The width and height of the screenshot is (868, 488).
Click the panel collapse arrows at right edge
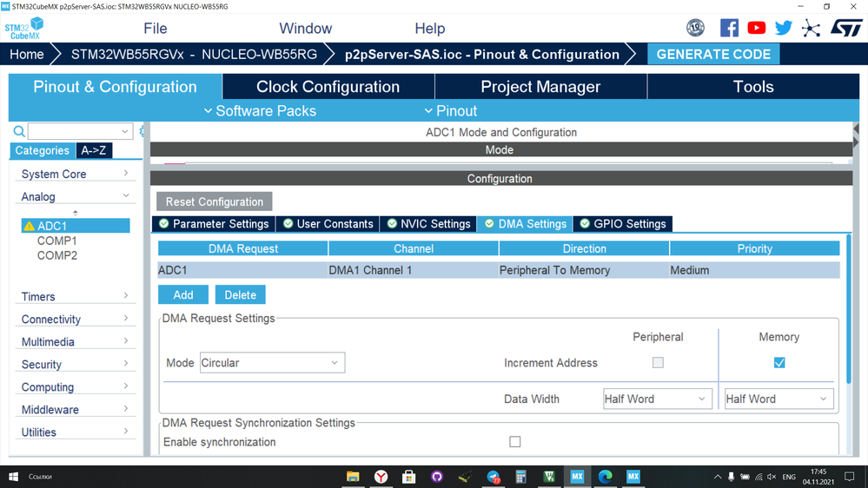click(856, 135)
